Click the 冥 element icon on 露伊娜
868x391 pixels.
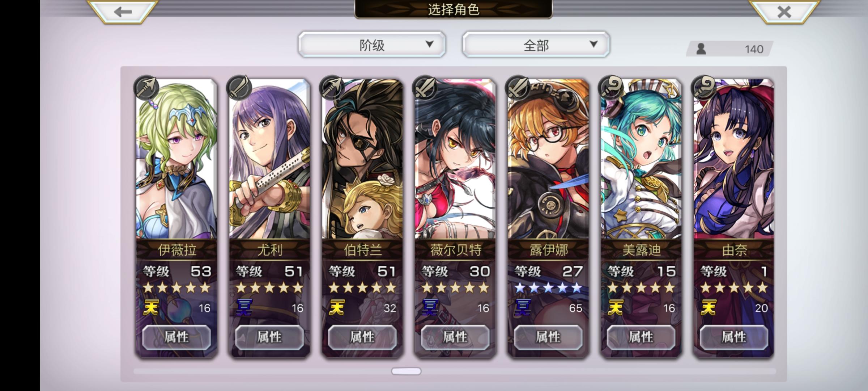tap(523, 308)
